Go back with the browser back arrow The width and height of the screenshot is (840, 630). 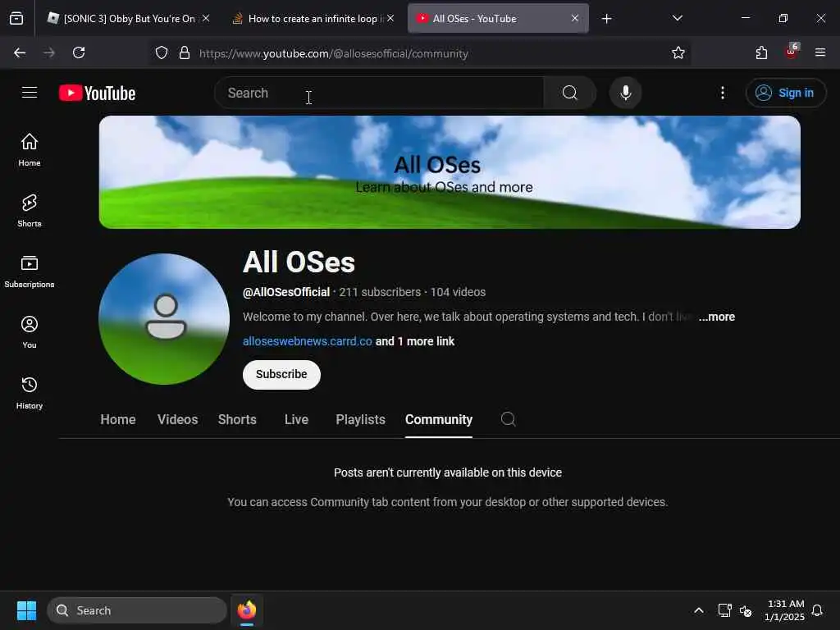pos(20,52)
